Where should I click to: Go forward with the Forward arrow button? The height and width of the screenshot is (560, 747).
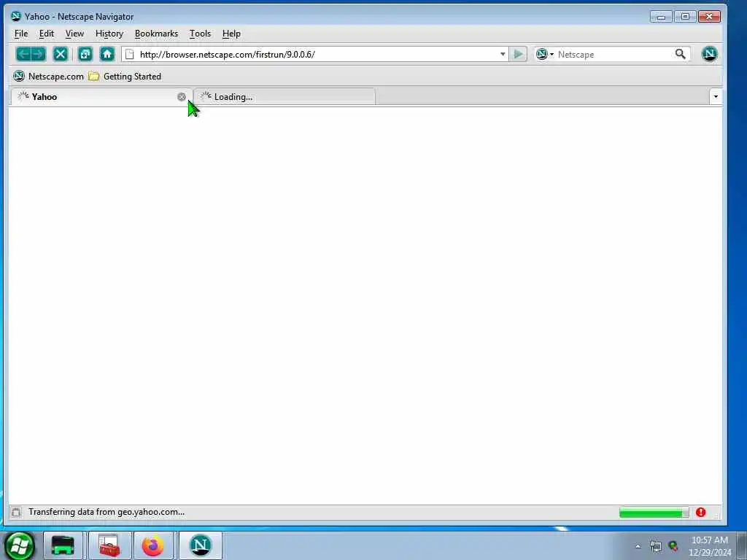click(39, 54)
